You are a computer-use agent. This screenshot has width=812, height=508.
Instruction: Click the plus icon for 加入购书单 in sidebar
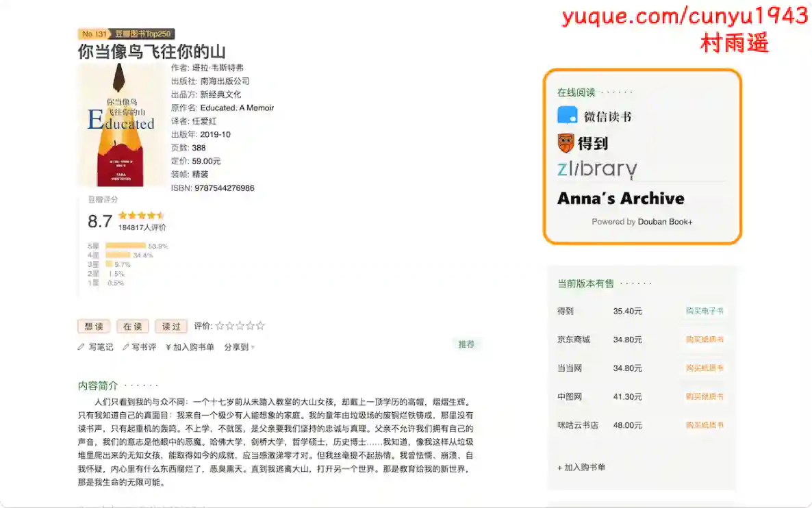pos(560,468)
